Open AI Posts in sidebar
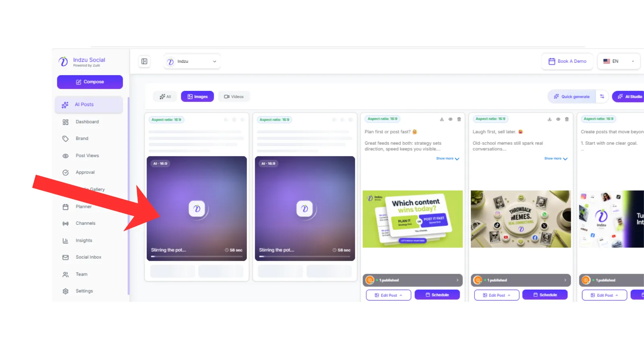This screenshot has height=362, width=644. click(89, 105)
